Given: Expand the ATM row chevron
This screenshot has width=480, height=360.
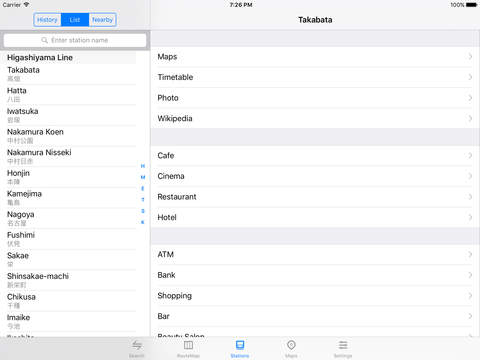Looking at the screenshot, I should (x=470, y=255).
